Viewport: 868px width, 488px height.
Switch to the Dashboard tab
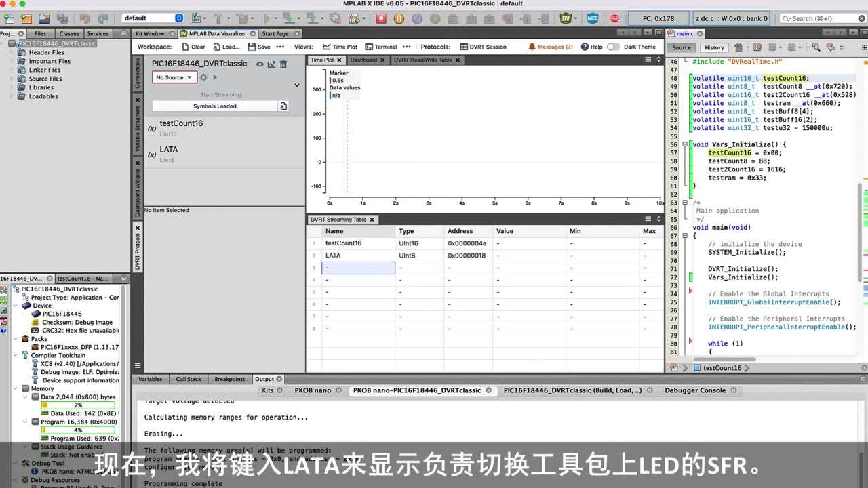tap(363, 60)
